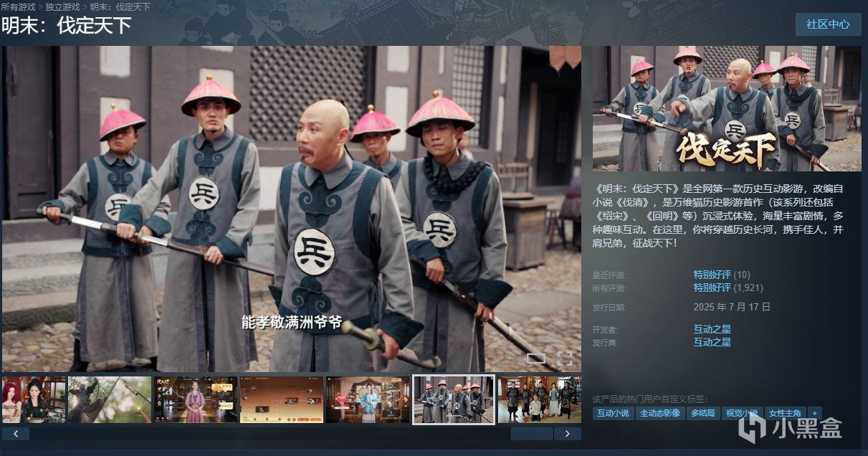The image size is (868, 456).
Task: Click the right arrow of the thumbnail strip
Action: pyautogui.click(x=568, y=434)
